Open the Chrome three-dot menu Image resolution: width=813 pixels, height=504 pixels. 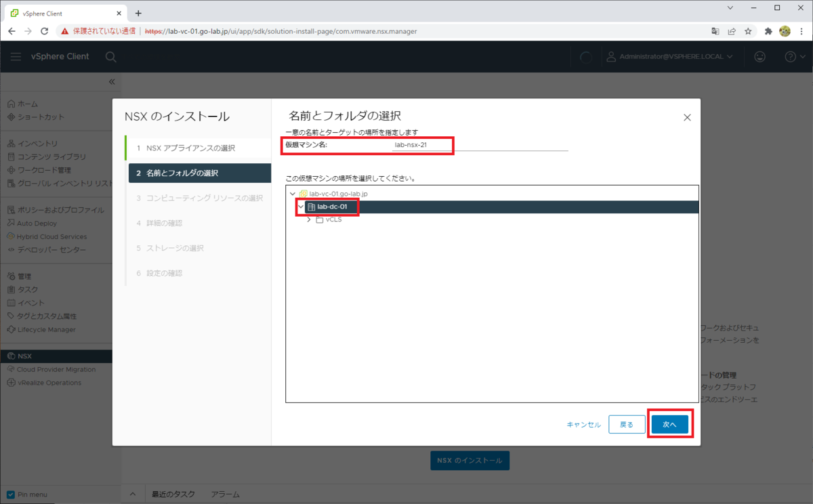click(x=801, y=31)
